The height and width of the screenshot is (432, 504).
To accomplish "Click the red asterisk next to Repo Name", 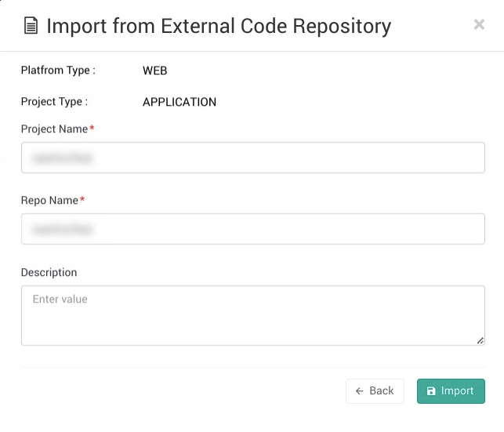I will [x=82, y=201].
